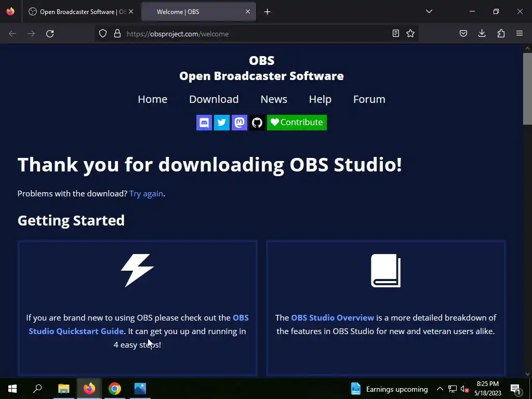Go back to the previous page
Viewport: 532px width, 399px height.
point(12,34)
